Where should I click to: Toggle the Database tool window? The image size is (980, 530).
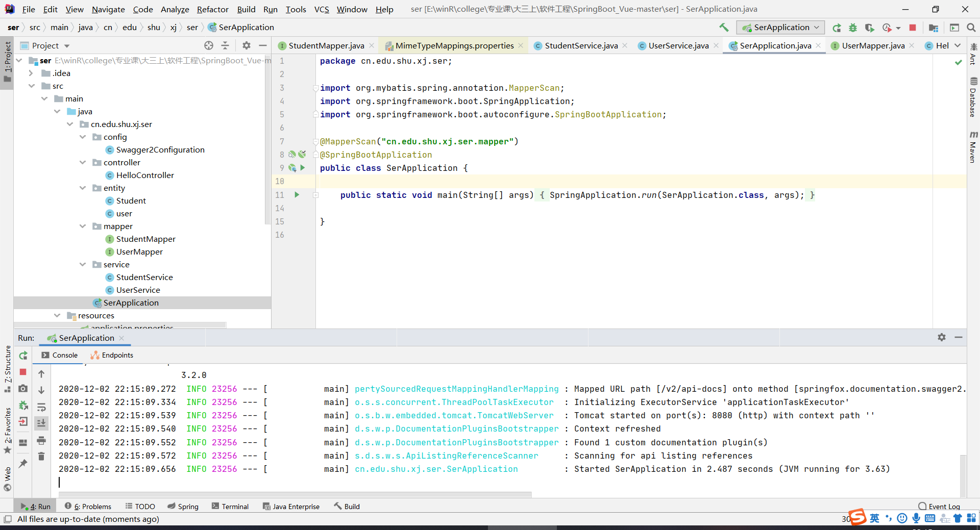coord(973,97)
